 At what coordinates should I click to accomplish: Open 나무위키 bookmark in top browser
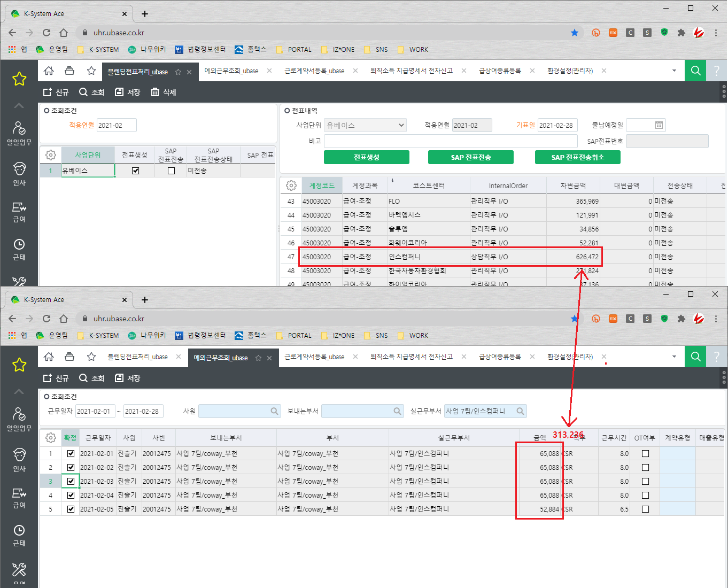(147, 49)
